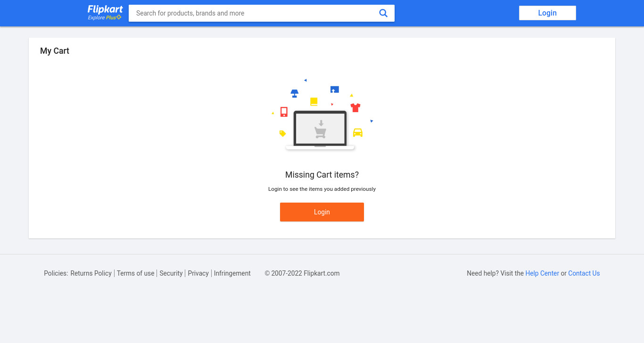Click the Explore Plus link under logo

tap(105, 17)
